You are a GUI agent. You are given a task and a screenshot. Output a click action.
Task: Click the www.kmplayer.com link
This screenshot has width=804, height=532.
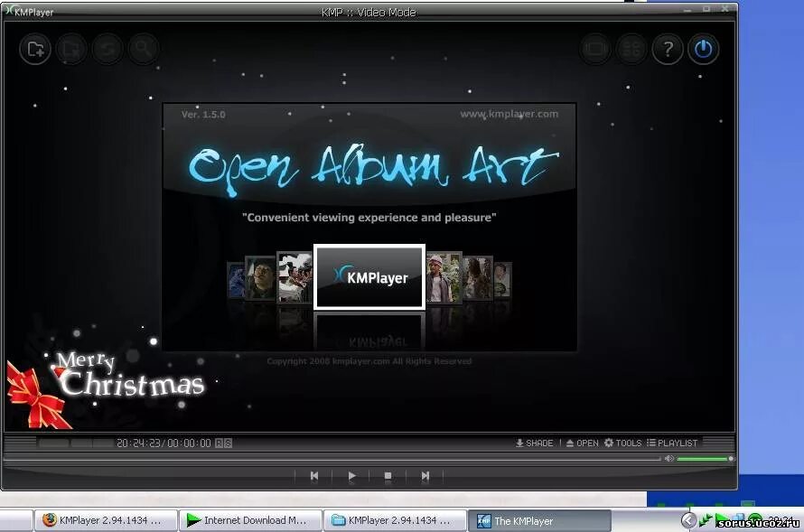[x=510, y=114]
